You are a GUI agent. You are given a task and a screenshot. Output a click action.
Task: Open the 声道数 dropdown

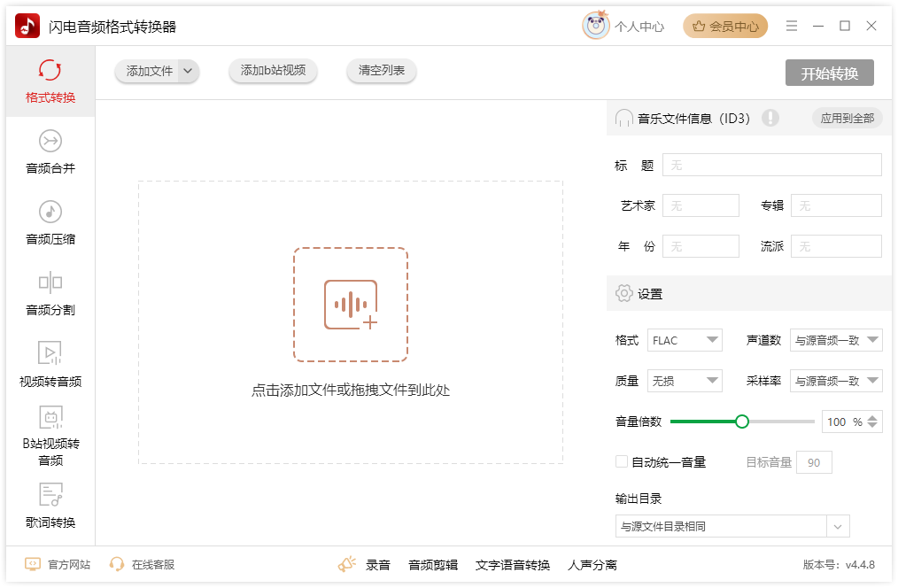click(x=836, y=340)
